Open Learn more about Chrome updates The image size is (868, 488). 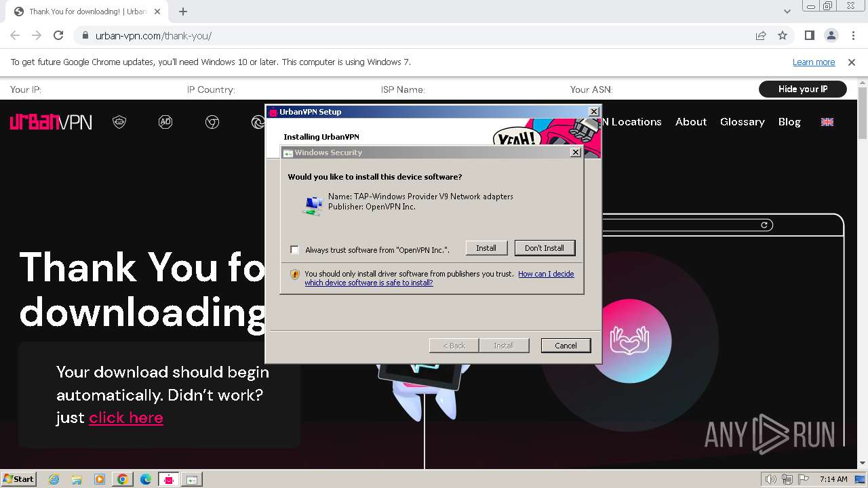click(x=814, y=62)
